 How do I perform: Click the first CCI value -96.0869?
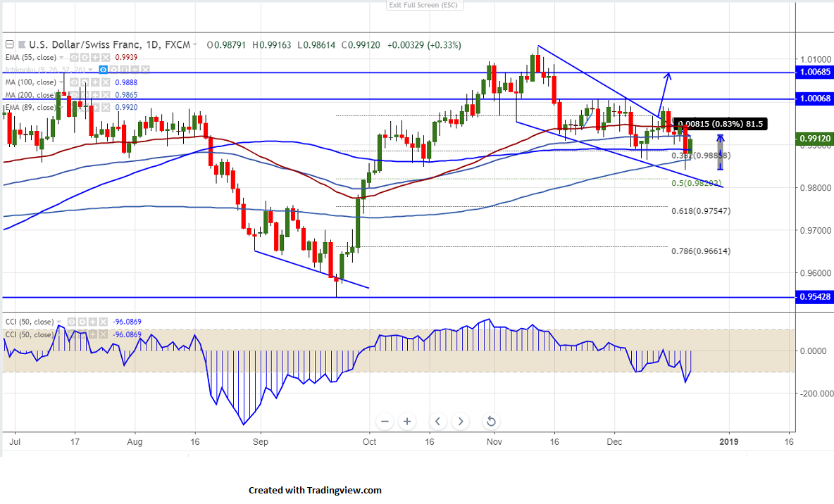pyautogui.click(x=127, y=322)
